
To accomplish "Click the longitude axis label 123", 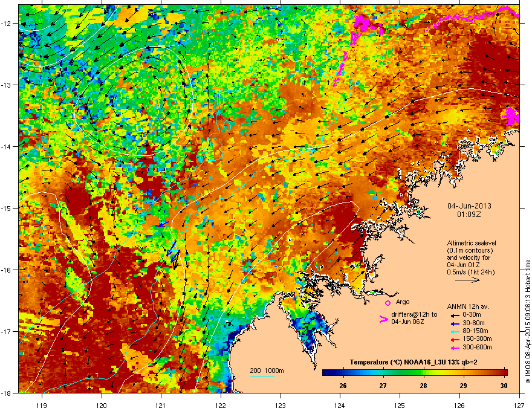I will point(281,405).
